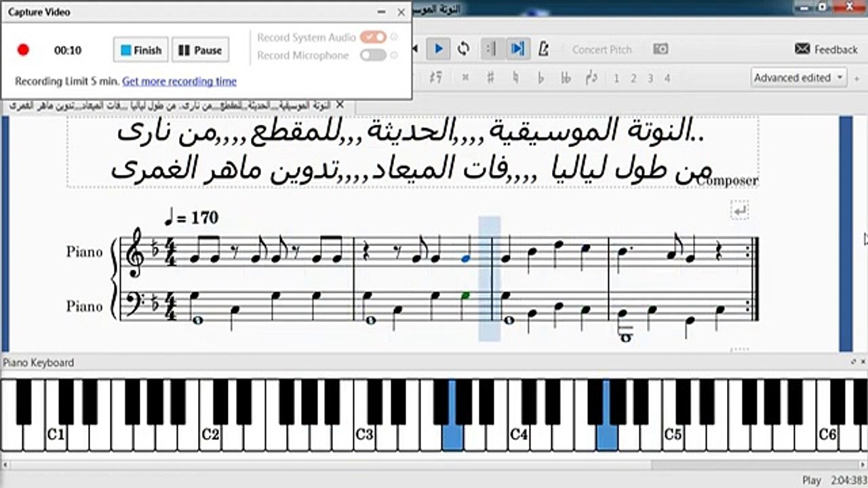Image resolution: width=868 pixels, height=488 pixels.
Task: Click the top Piano instrument label
Action: point(84,251)
